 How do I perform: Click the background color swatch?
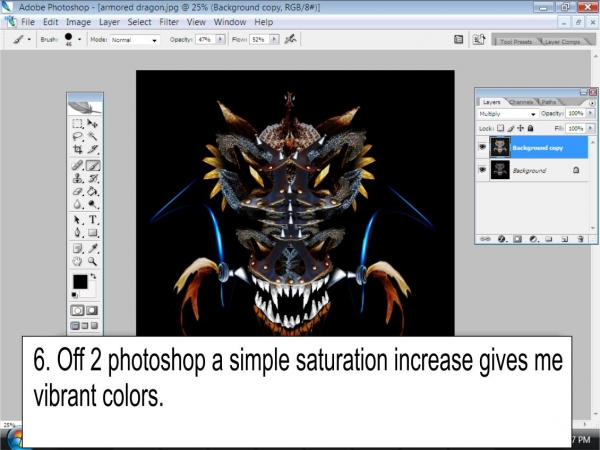coord(91,292)
